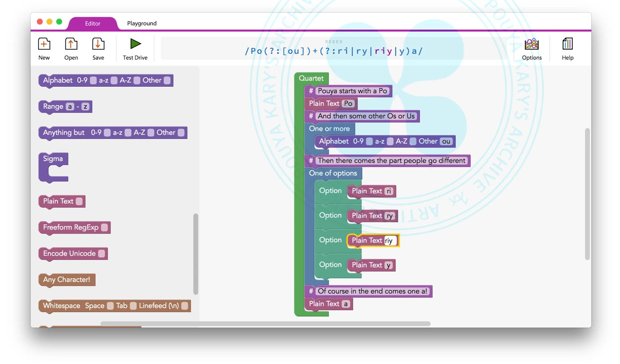
Task: Click the Help icon
Action: click(567, 44)
